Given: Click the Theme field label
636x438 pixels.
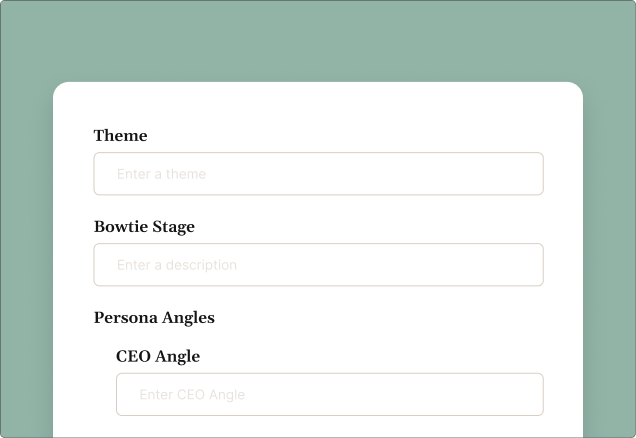Looking at the screenshot, I should 120,136.
